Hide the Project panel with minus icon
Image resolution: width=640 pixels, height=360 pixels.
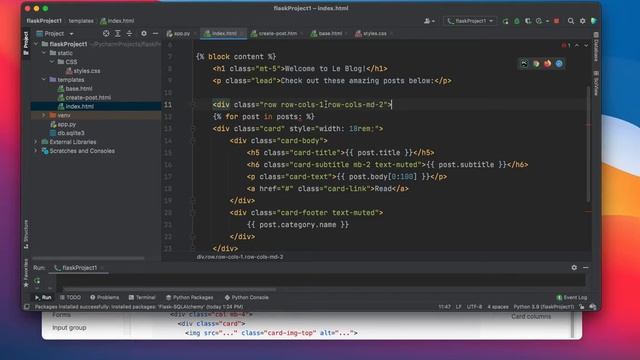point(155,33)
